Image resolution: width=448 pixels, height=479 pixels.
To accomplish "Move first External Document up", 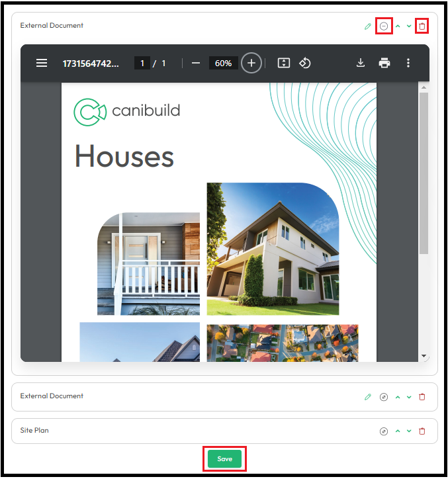I will [398, 26].
